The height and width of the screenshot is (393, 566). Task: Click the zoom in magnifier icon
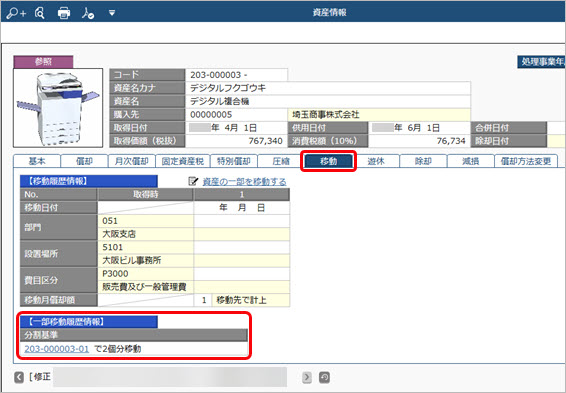(16, 13)
